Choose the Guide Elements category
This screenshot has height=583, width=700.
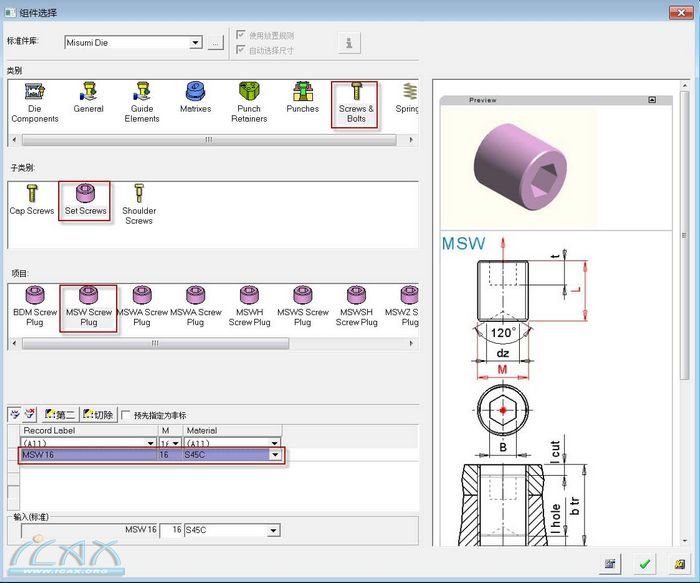[x=142, y=103]
